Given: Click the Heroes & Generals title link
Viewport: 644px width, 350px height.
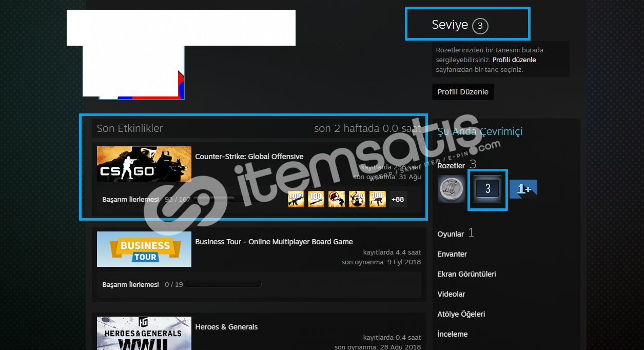Looking at the screenshot, I should pyautogui.click(x=226, y=327).
